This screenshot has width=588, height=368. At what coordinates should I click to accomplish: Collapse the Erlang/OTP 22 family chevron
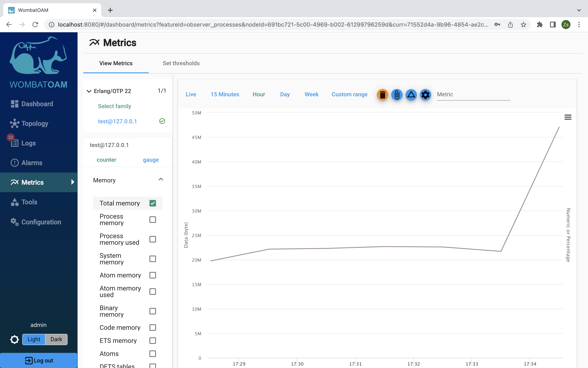point(89,91)
